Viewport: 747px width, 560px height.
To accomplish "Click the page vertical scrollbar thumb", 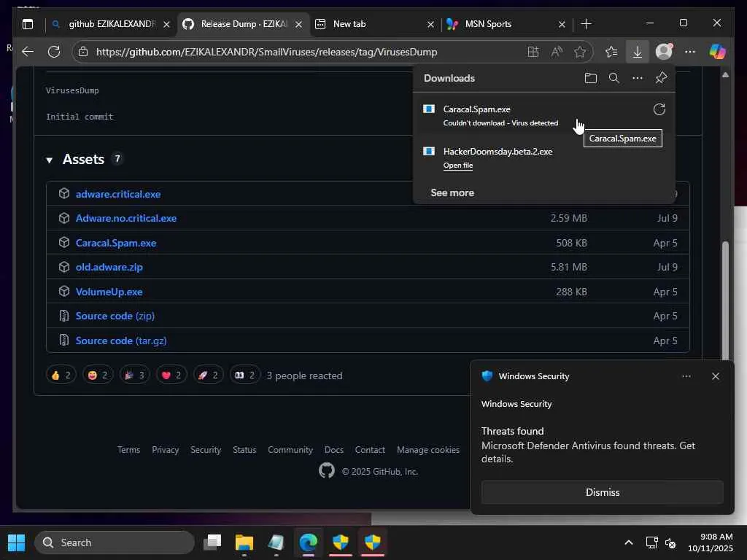I will (x=725, y=300).
